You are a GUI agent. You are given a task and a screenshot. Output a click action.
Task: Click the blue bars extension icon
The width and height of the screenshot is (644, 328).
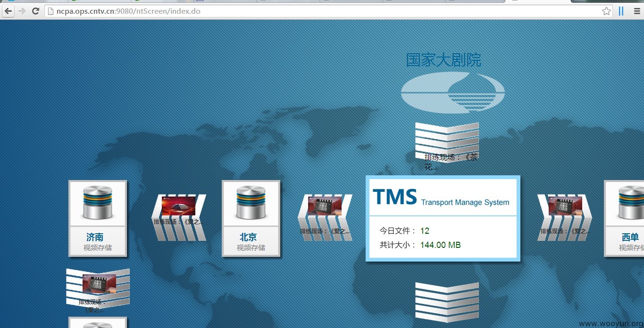point(621,11)
